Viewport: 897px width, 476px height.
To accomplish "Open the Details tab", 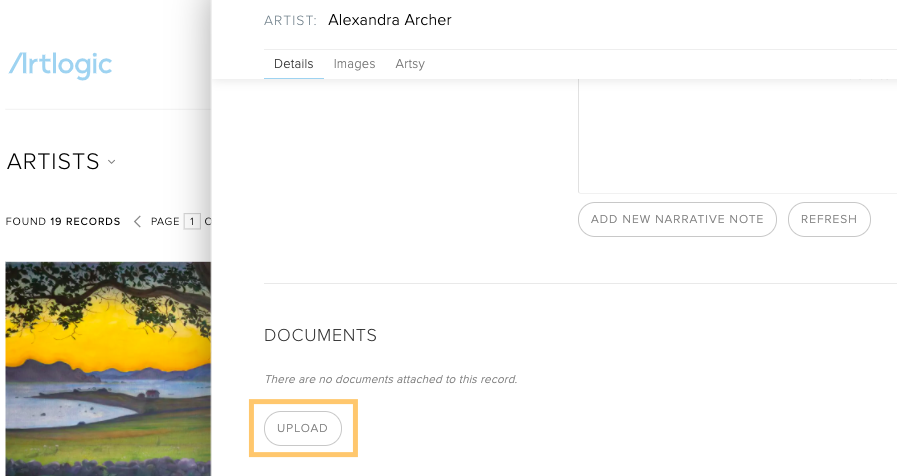I will [x=293, y=64].
